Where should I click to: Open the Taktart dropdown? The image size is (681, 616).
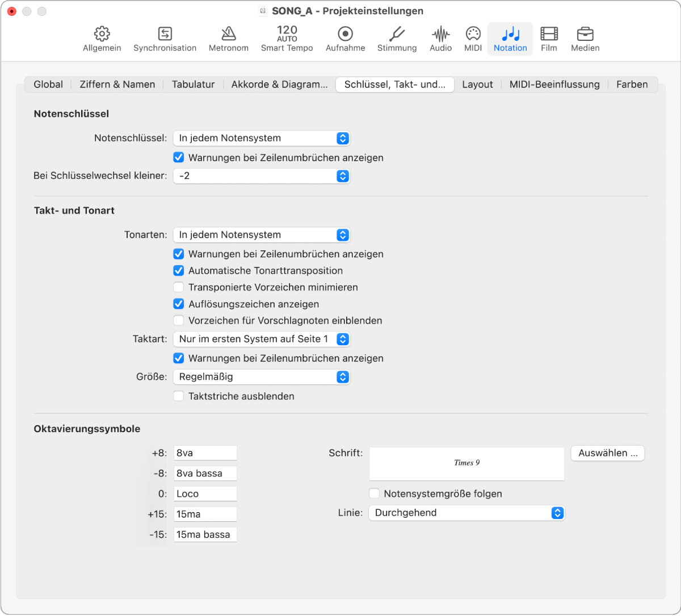point(262,339)
